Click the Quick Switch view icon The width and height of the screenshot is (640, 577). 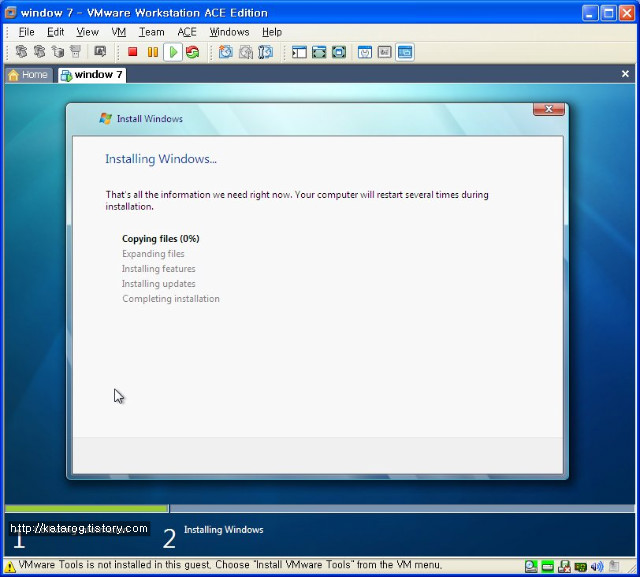pos(319,52)
